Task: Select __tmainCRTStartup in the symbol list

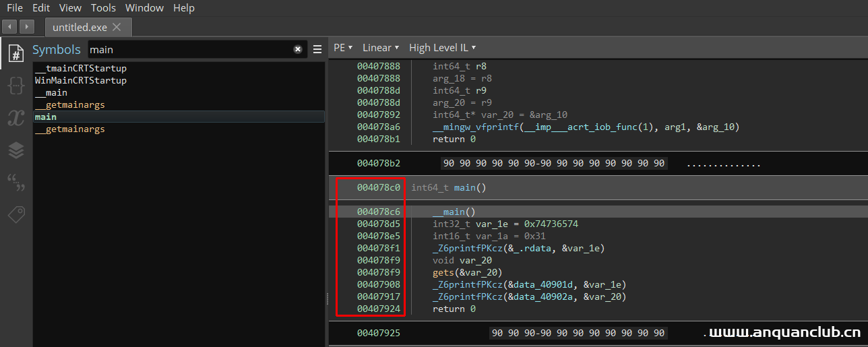Action: (81, 69)
